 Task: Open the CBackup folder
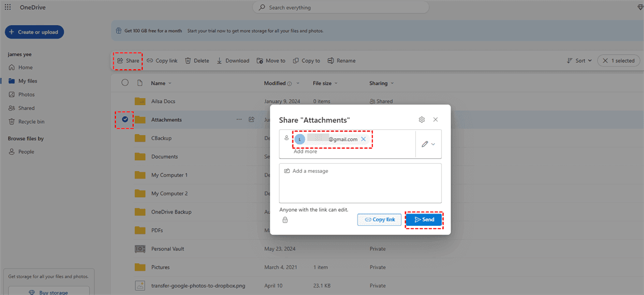coord(161,138)
